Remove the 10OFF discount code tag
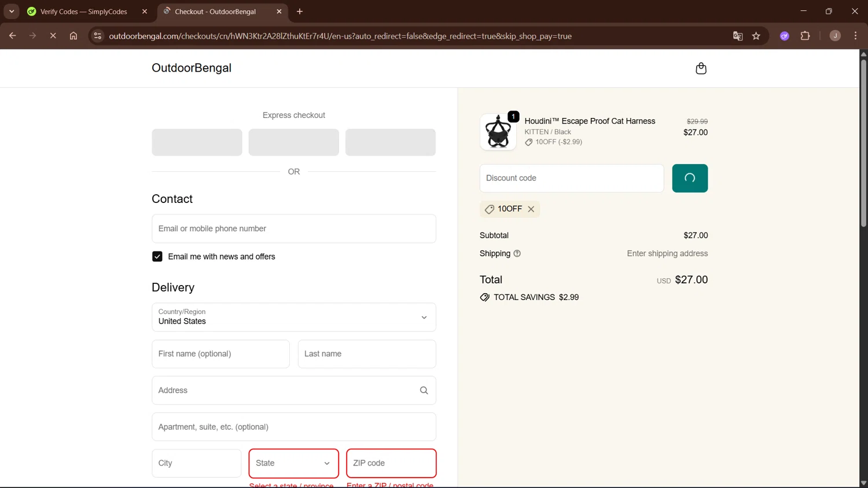This screenshot has height=488, width=868. pos(531,209)
